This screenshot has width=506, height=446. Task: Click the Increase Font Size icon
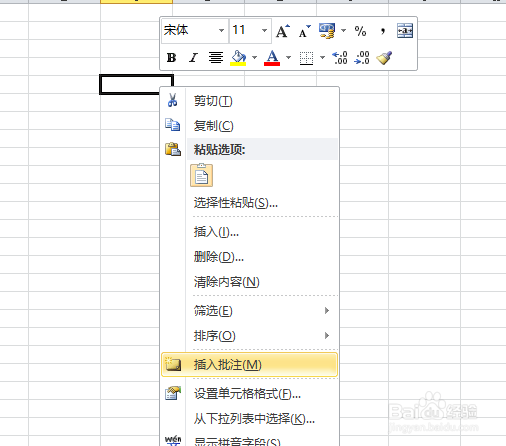tap(283, 31)
